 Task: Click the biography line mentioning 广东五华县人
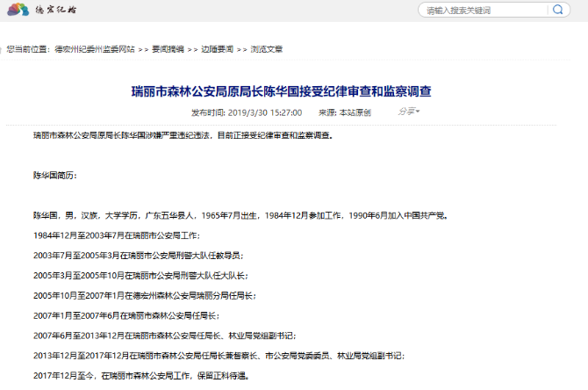pos(240,215)
